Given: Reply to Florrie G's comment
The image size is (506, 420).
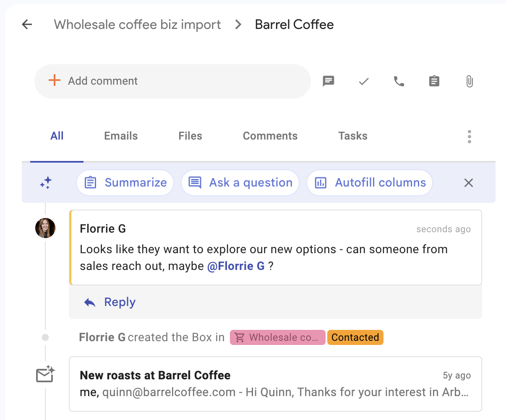Looking at the screenshot, I should pos(110,302).
